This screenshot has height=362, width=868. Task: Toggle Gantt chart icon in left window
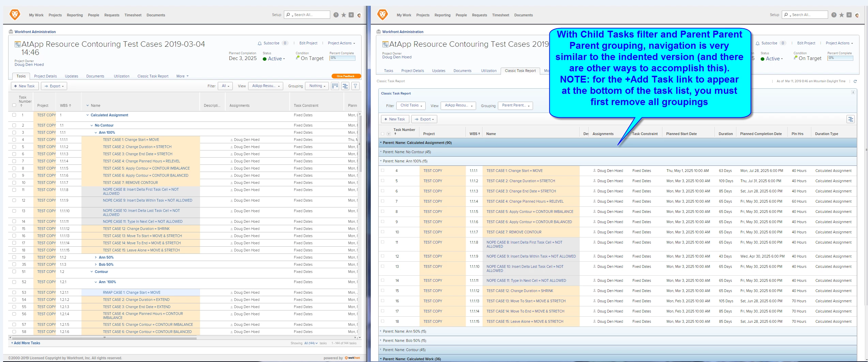[x=345, y=86]
